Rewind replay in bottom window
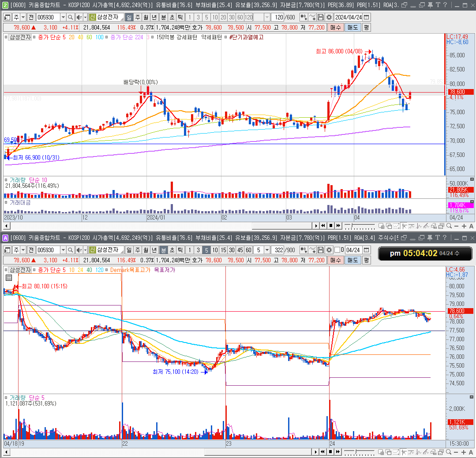 tap(323, 452)
